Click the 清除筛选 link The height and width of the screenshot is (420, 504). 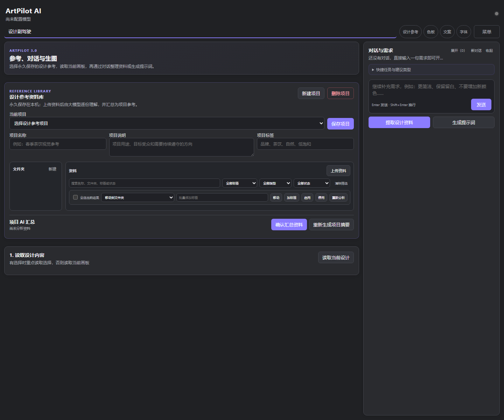pyautogui.click(x=341, y=183)
